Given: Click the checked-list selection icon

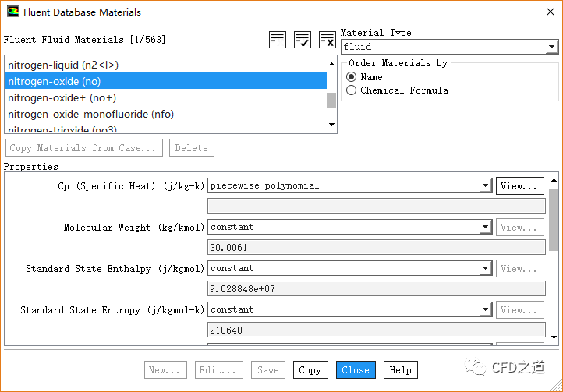Looking at the screenshot, I should [x=303, y=41].
